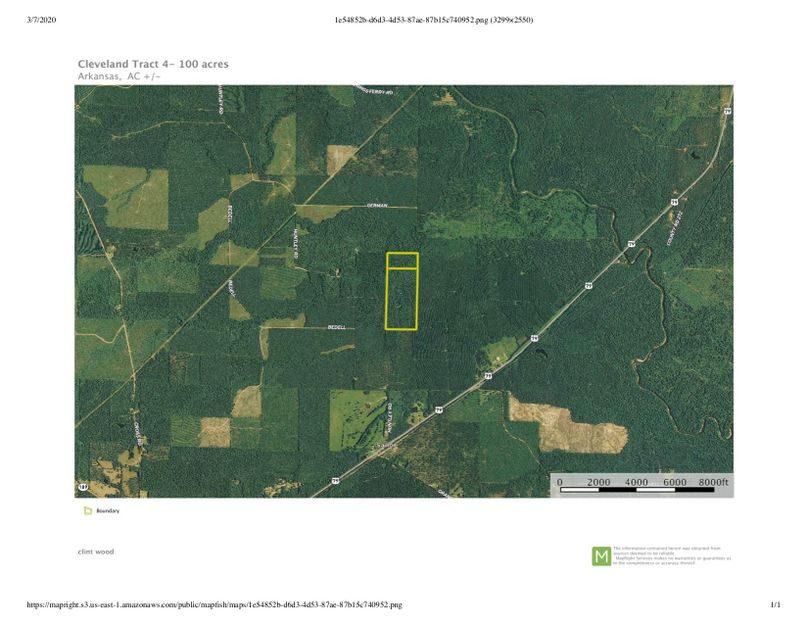Click the yellow Boundary legend icon
This screenshot has width=808, height=624.
coord(87,511)
